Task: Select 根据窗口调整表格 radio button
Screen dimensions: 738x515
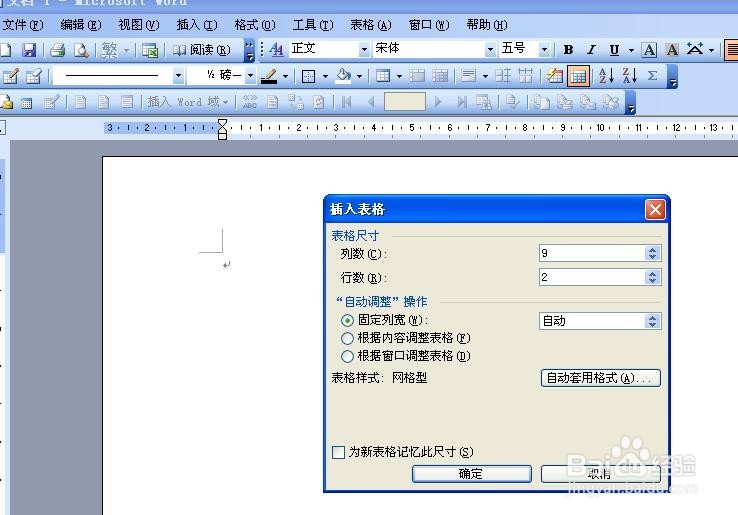Action: pyautogui.click(x=347, y=356)
